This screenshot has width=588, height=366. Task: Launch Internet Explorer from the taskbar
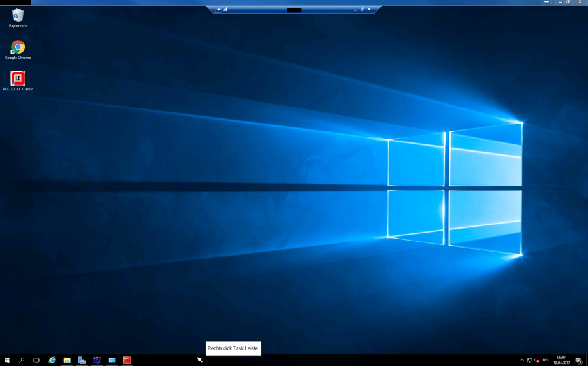pyautogui.click(x=52, y=360)
